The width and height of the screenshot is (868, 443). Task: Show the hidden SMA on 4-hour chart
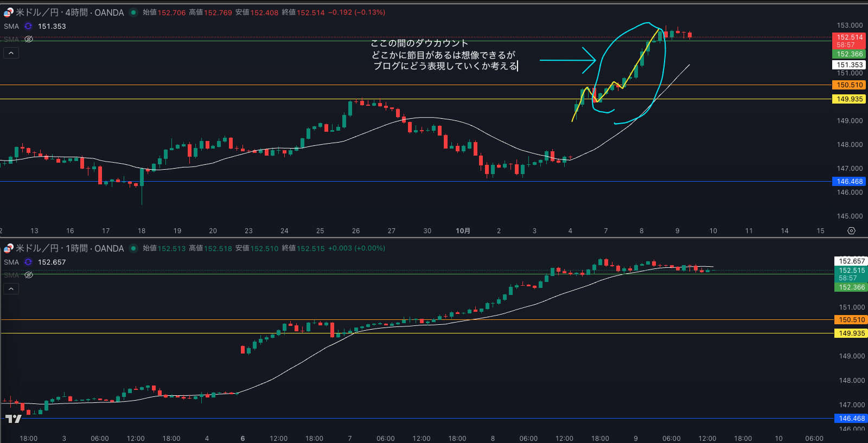(x=29, y=39)
